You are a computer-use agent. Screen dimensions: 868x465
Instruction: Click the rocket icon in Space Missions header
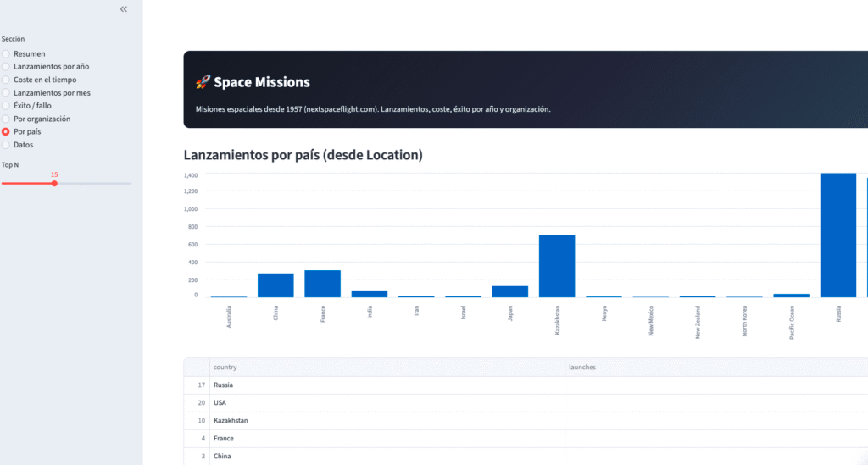(x=203, y=83)
